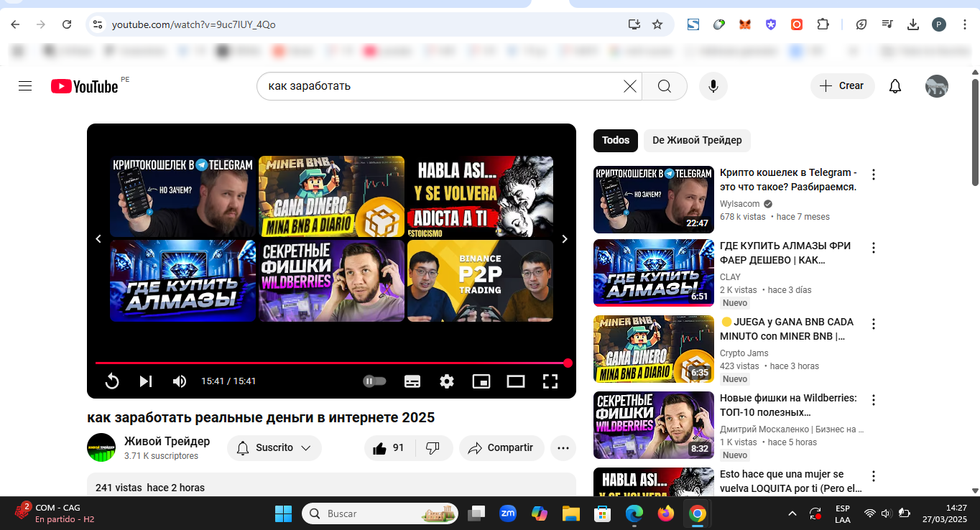Expand the Suscrito notification dropdown

coord(274,448)
